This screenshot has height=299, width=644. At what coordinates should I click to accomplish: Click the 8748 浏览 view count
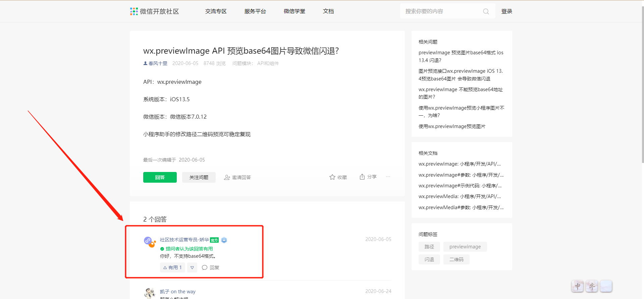tap(215, 63)
